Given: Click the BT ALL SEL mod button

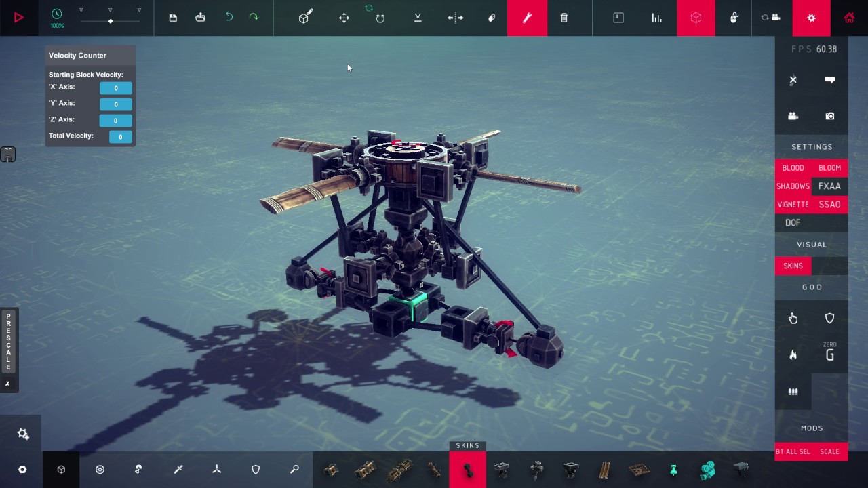Looking at the screenshot, I should [x=793, y=451].
